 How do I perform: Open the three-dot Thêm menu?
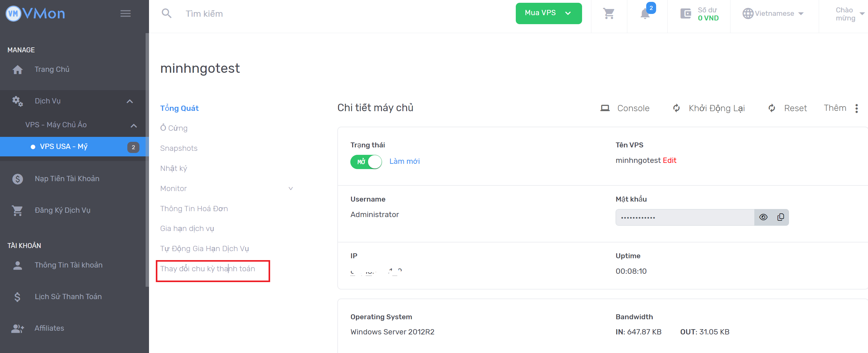(x=856, y=108)
